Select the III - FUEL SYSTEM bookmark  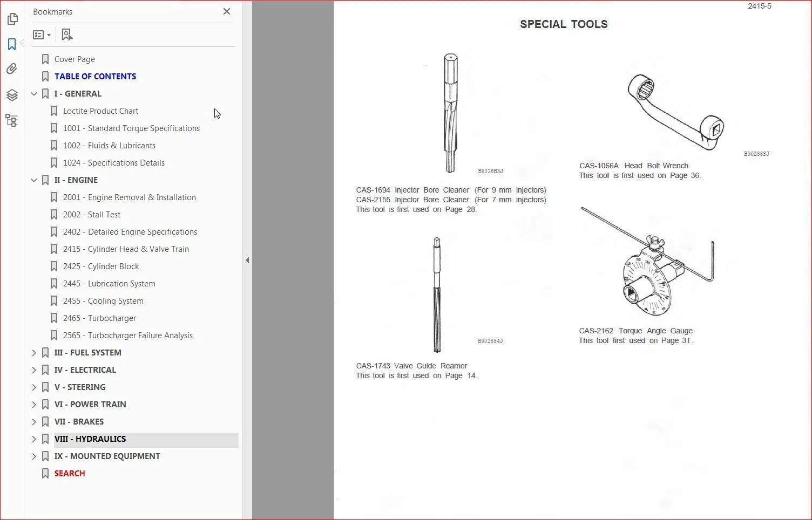click(x=88, y=353)
